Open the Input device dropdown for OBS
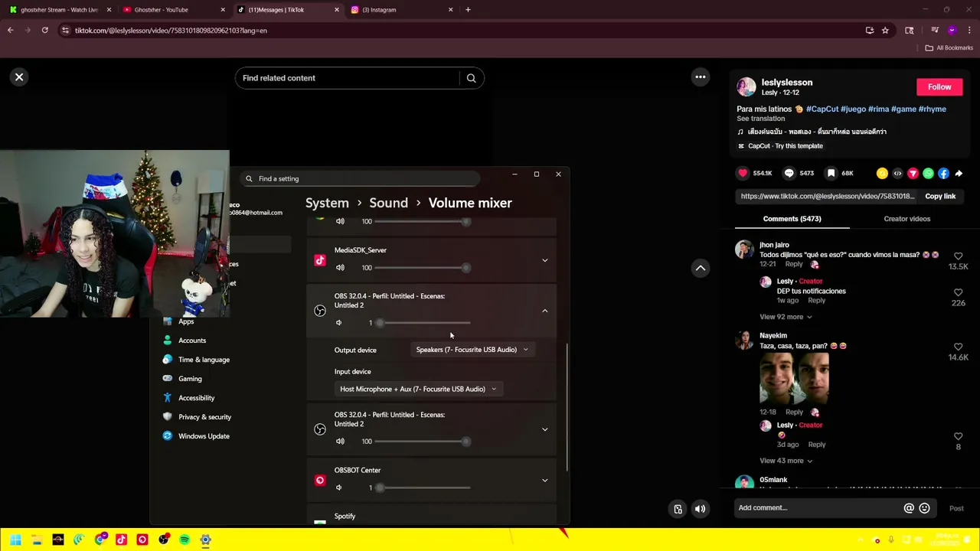The image size is (980, 551). [x=418, y=389]
